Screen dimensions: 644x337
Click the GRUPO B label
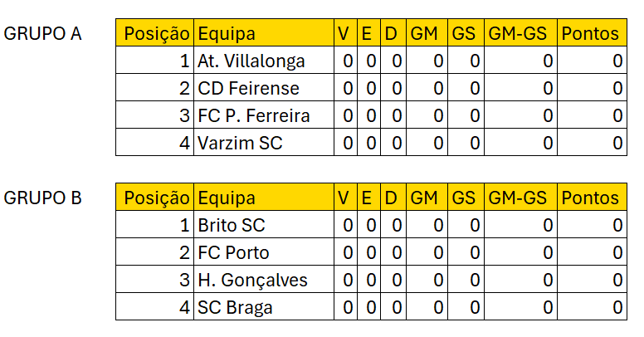[x=43, y=198]
